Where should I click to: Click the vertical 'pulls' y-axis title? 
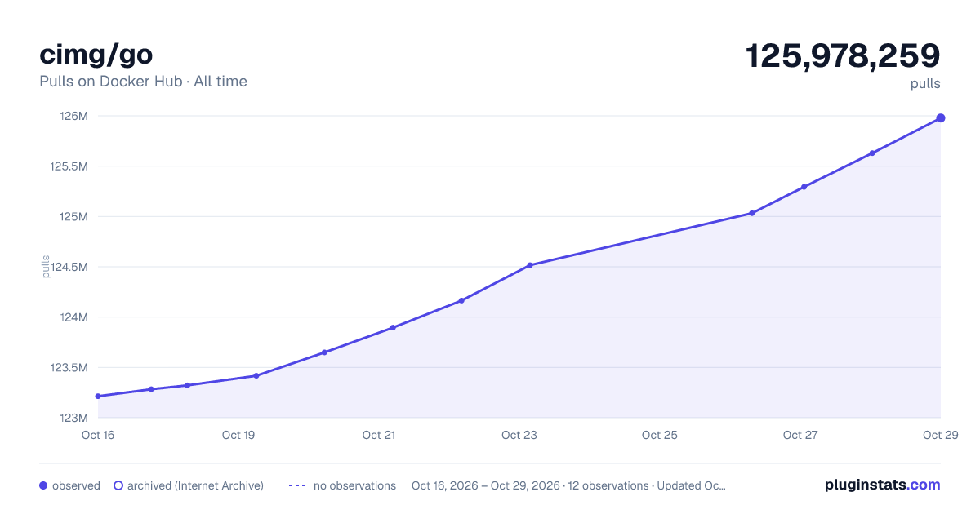point(46,267)
